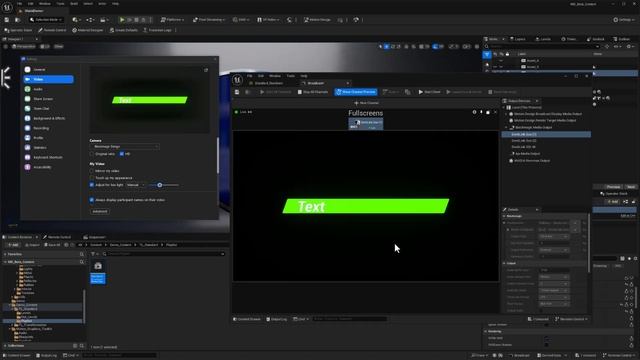This screenshot has width=640, height=360.
Task: Open the Tools menu in the Broadcast window
Action: (x=290, y=76)
